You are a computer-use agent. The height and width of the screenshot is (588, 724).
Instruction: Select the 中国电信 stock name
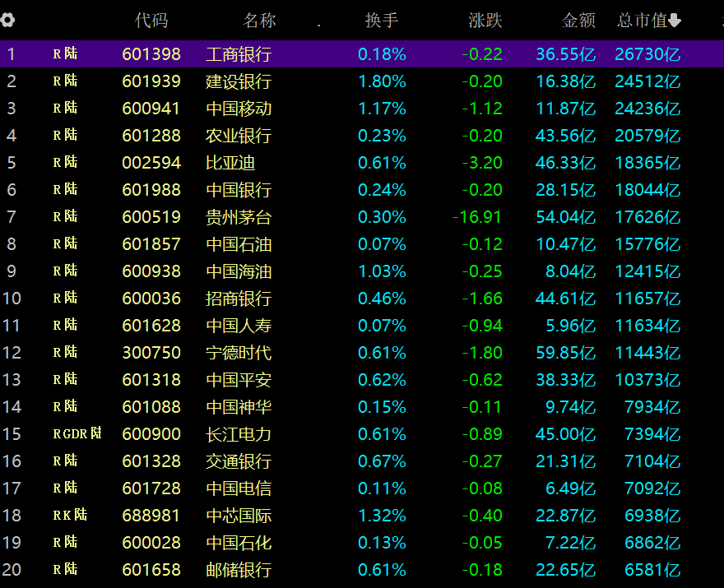[239, 488]
